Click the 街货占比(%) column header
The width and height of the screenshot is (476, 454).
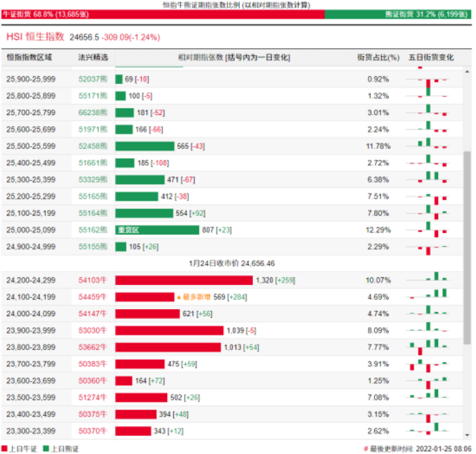(378, 58)
